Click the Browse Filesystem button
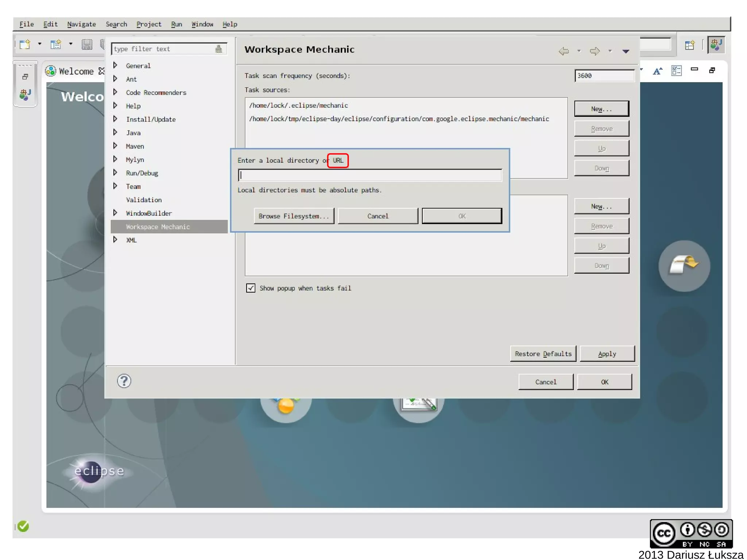The image size is (747, 560). click(294, 216)
